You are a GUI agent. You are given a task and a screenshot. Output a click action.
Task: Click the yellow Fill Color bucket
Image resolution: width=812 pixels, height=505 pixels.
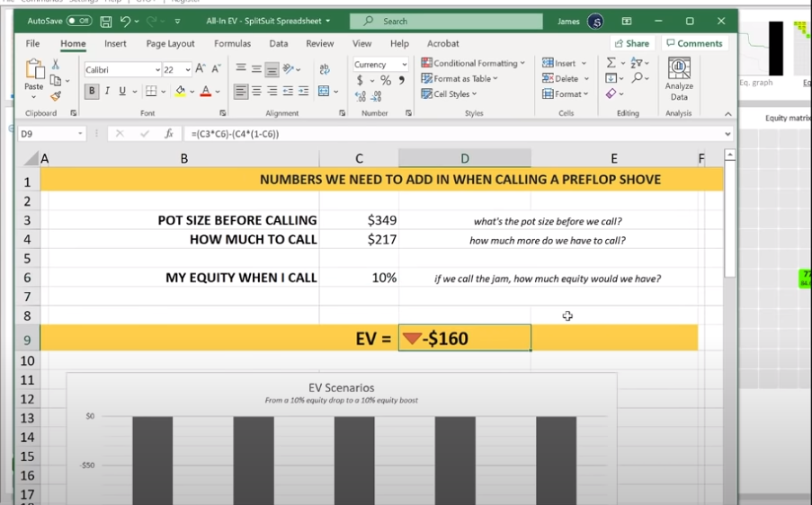click(180, 91)
